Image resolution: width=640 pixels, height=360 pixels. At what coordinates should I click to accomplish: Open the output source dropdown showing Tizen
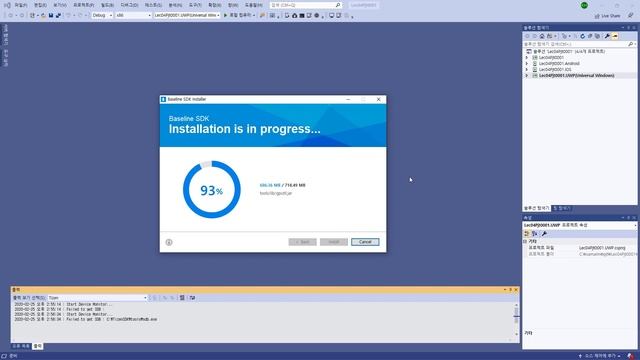tap(97, 298)
